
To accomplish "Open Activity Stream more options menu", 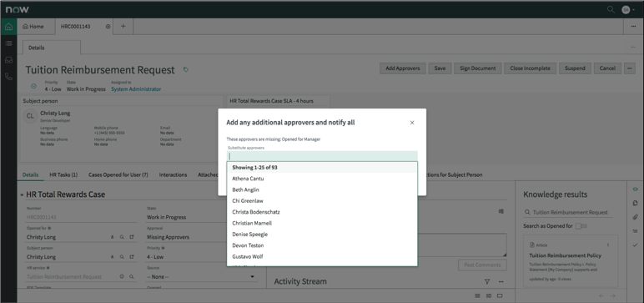I will tap(501, 281).
